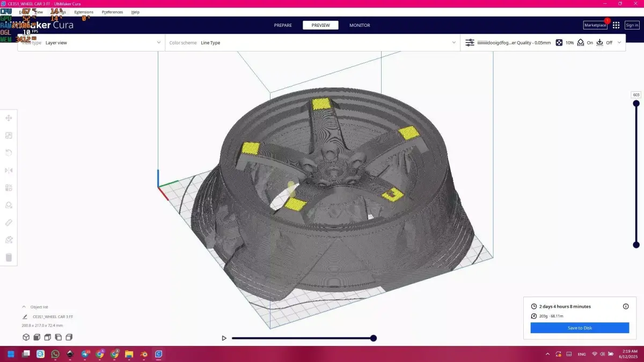
Task: Click the bottom handle of the layer slider
Action: (636, 245)
